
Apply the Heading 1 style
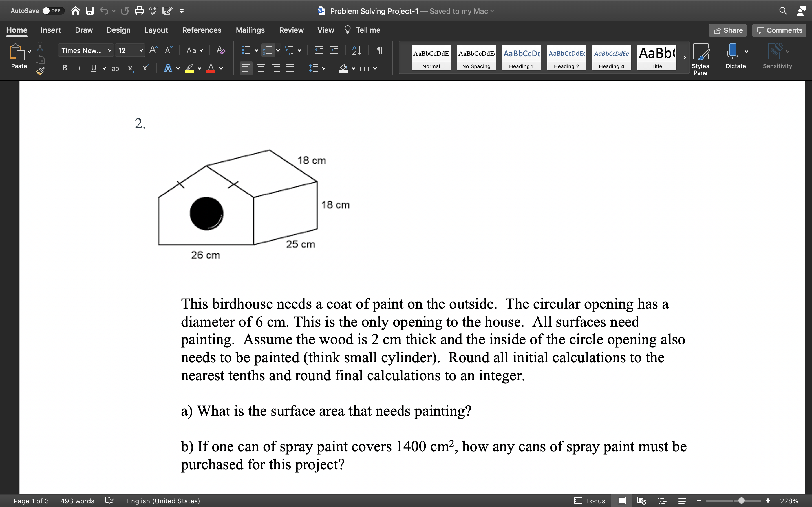tap(521, 57)
